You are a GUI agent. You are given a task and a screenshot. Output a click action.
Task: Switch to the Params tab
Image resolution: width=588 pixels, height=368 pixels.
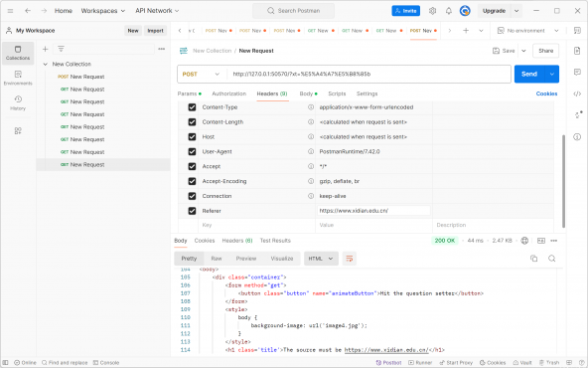coord(190,93)
